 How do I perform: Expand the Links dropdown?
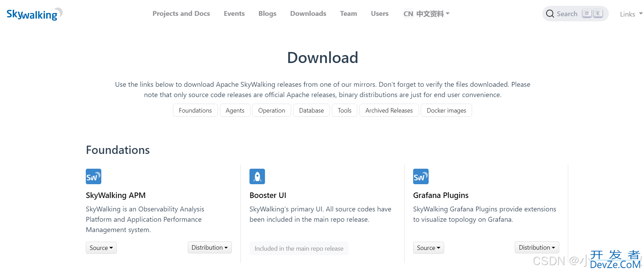(x=631, y=14)
